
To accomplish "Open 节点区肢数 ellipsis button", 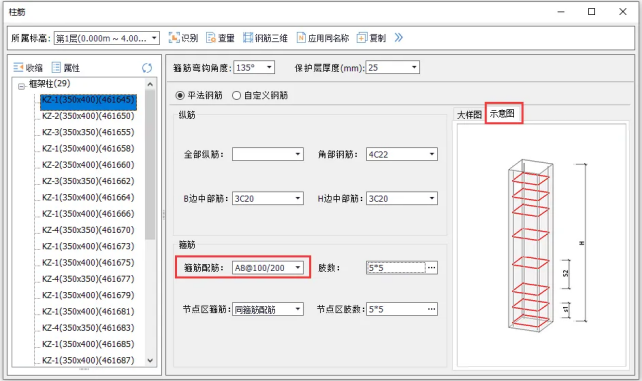I will 432,309.
